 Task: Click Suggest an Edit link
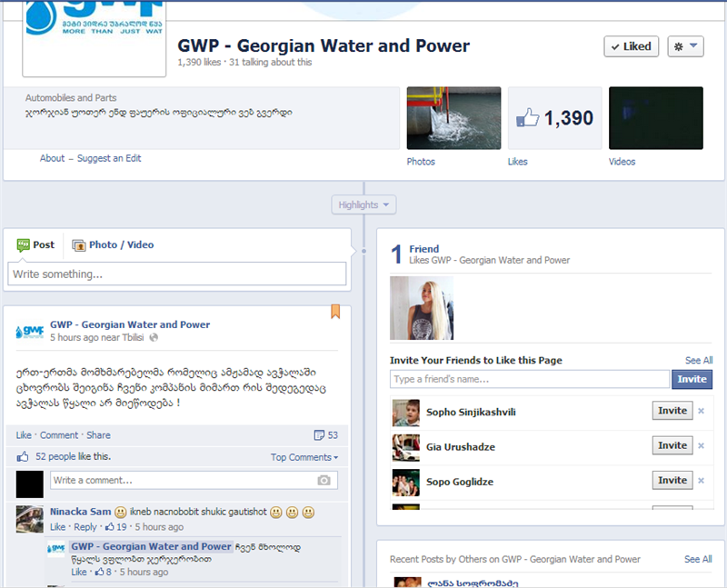click(109, 158)
